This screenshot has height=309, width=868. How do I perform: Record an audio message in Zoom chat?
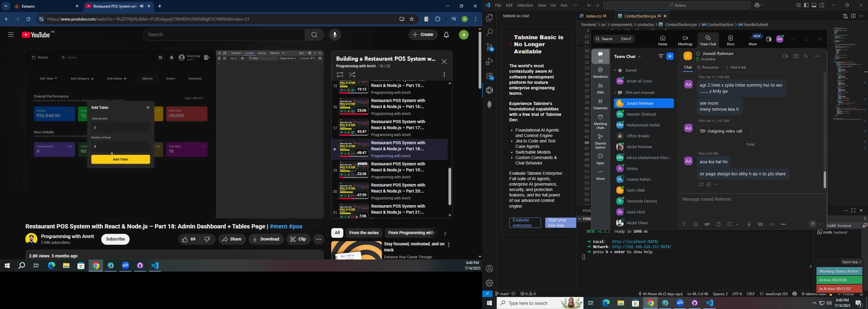point(749,224)
